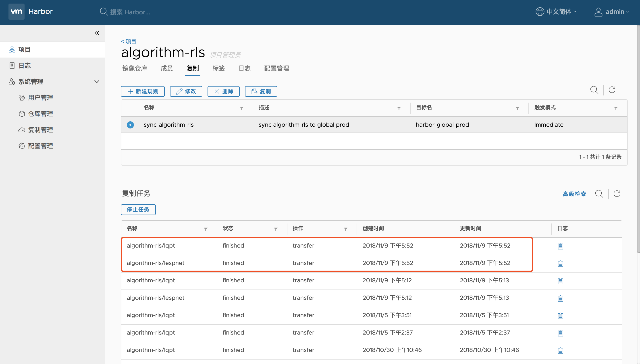Filter the rules 目标名 column
Viewport: 640px width, 364px height.
517,108
